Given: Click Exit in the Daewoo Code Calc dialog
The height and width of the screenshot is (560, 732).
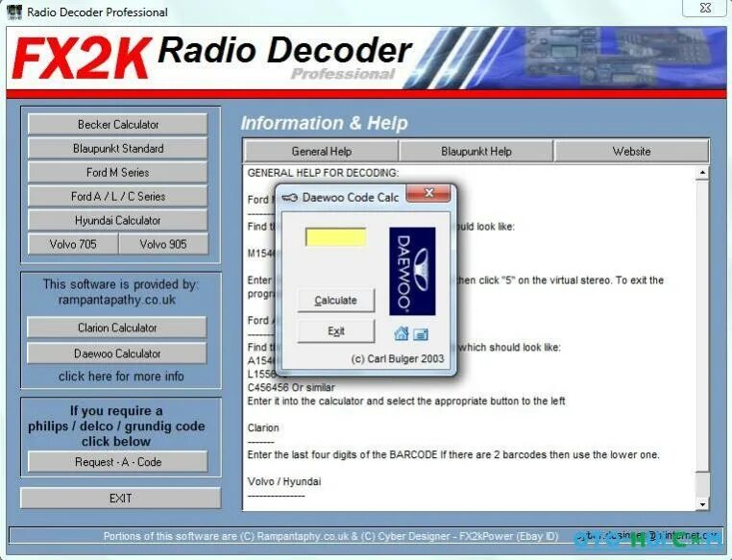Looking at the screenshot, I should point(335,331).
